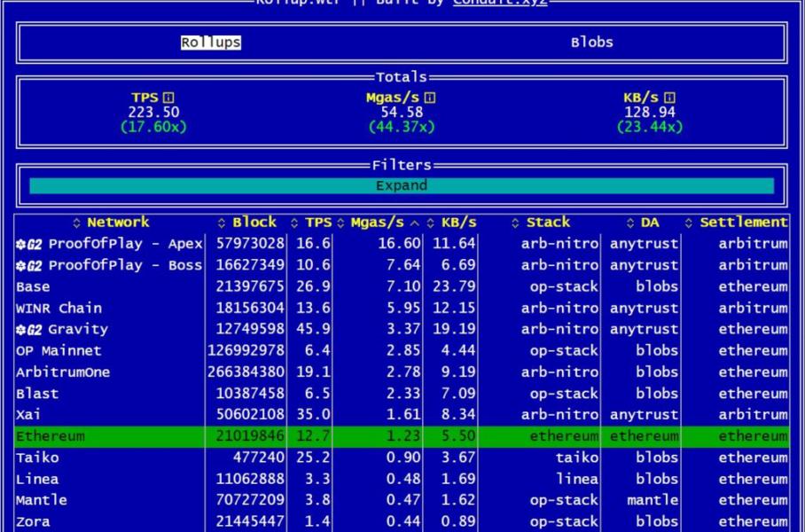Sort table by DA column
The width and height of the screenshot is (805, 532).
click(643, 223)
